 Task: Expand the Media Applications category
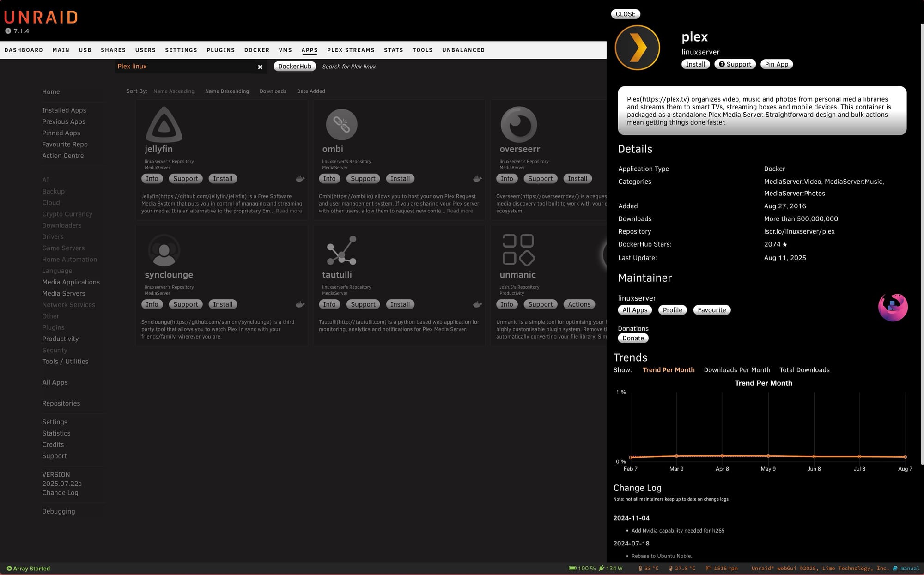pos(71,282)
